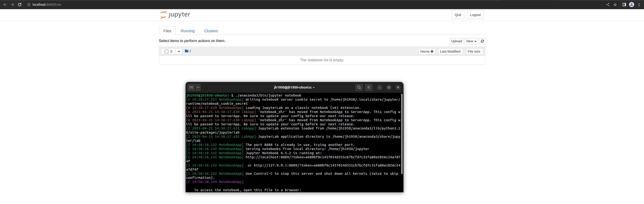
Task: Minimize the terminal window
Action: tap(379, 87)
